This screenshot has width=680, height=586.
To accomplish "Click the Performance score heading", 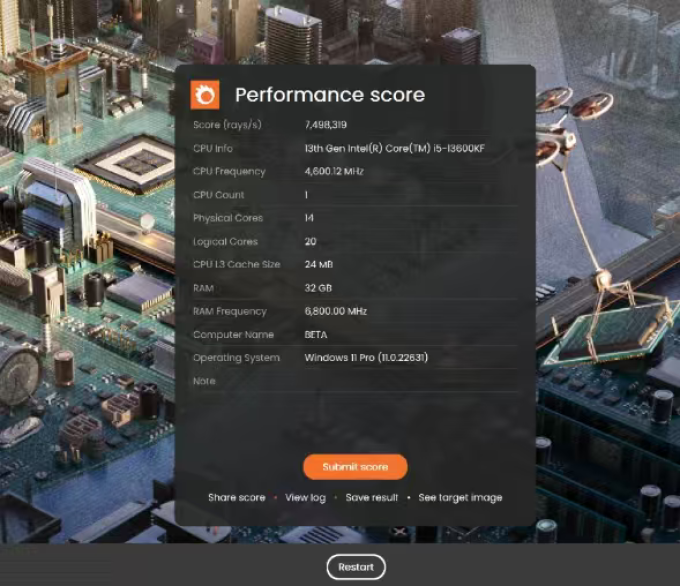I will (330, 95).
